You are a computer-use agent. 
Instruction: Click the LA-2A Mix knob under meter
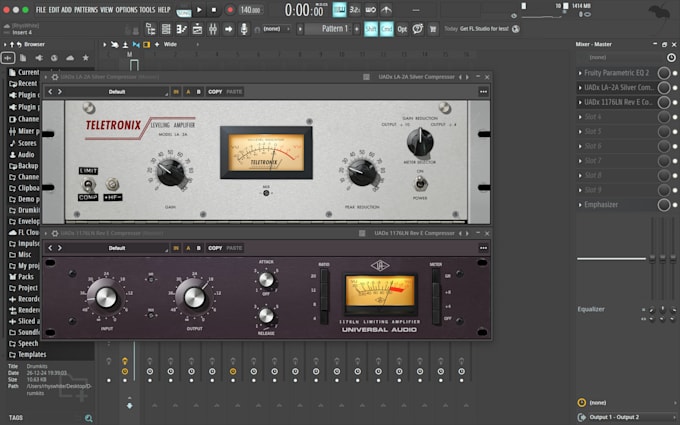tap(266, 193)
